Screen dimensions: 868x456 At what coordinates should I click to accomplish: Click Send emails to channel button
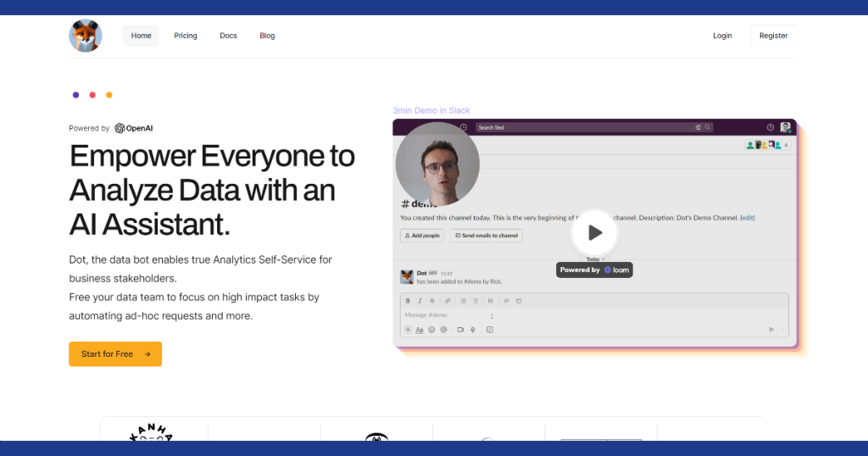tap(487, 236)
